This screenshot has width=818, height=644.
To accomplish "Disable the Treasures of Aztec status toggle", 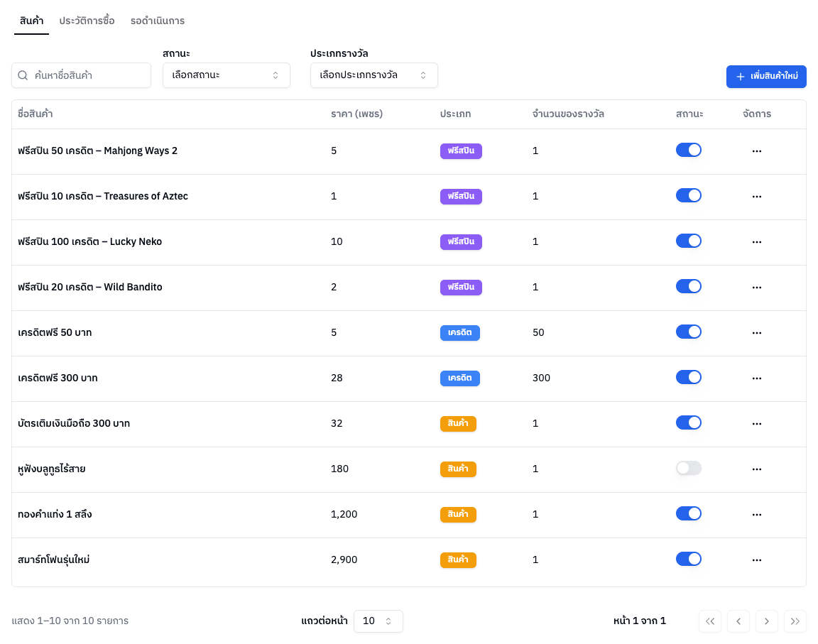I will click(689, 195).
